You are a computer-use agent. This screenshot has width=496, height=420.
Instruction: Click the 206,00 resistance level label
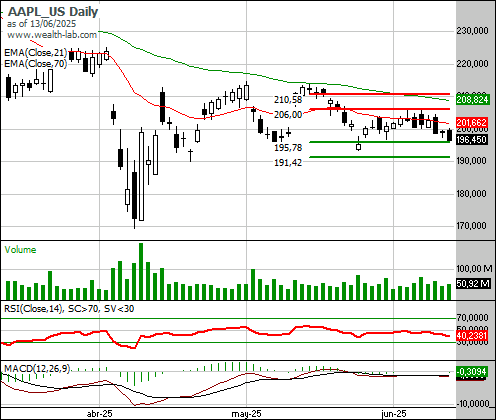(x=288, y=115)
